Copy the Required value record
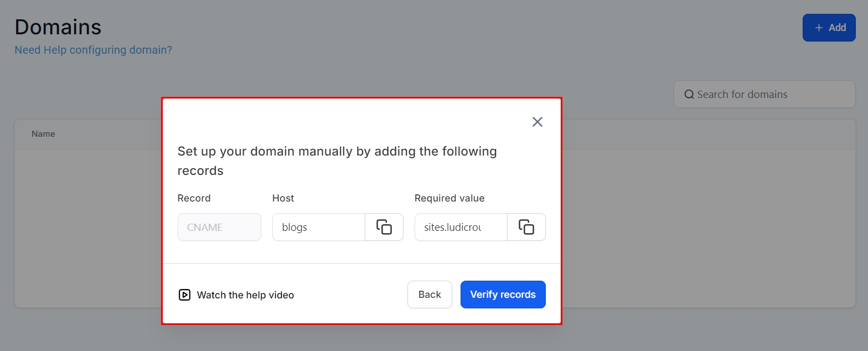The width and height of the screenshot is (868, 351). tap(526, 227)
